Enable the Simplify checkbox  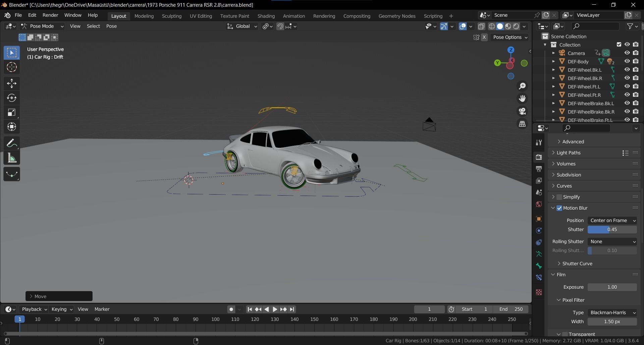tap(559, 197)
